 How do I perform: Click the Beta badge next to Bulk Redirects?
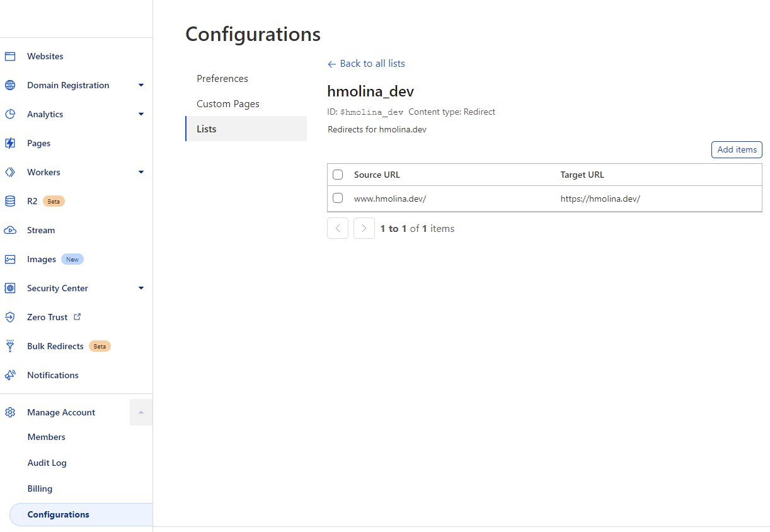tap(100, 346)
